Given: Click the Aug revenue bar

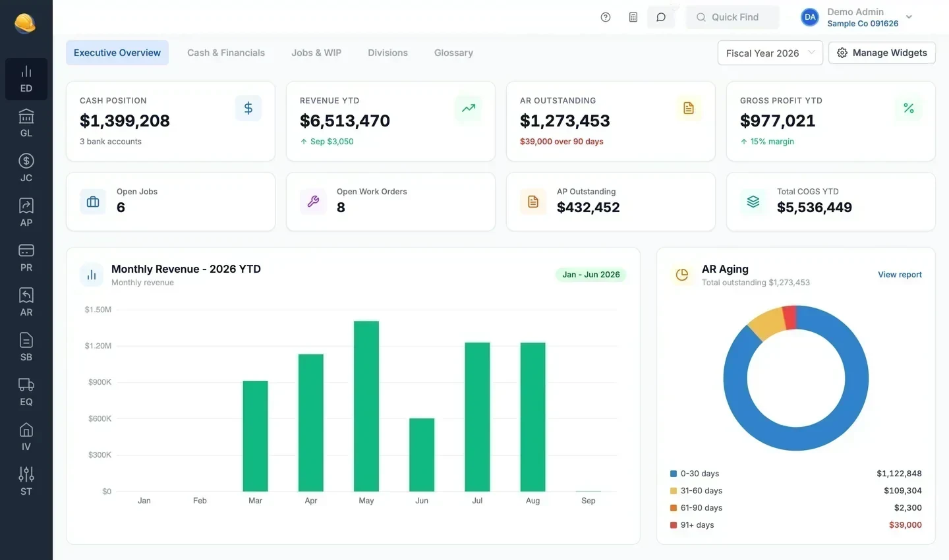Looking at the screenshot, I should (x=533, y=417).
